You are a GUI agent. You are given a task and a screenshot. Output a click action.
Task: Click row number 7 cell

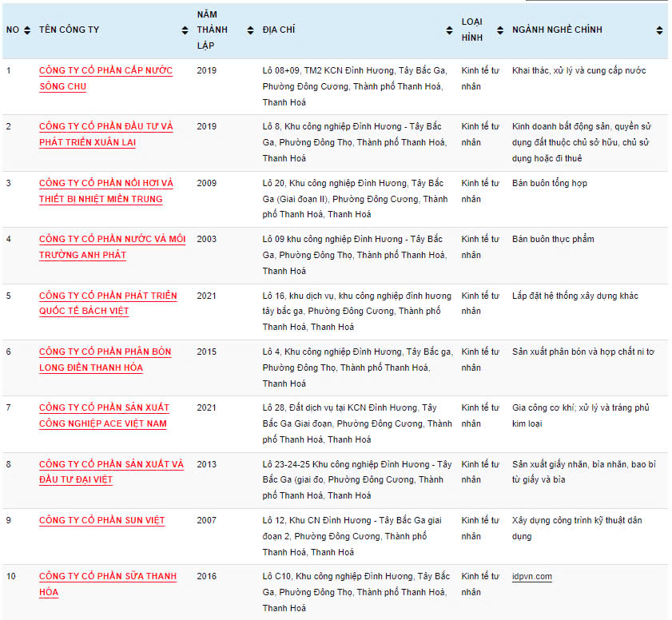[9, 407]
